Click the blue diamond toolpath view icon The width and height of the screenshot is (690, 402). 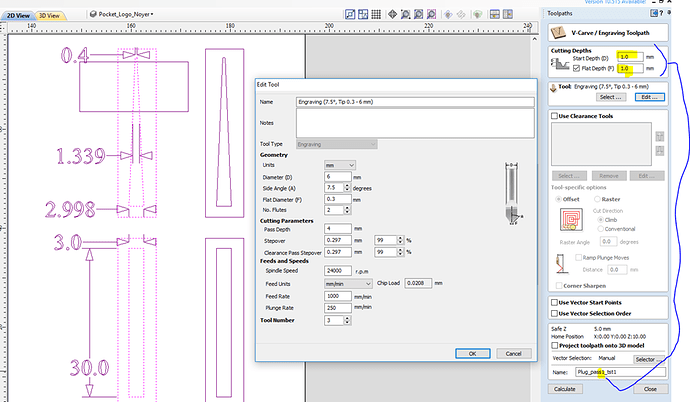click(x=448, y=15)
